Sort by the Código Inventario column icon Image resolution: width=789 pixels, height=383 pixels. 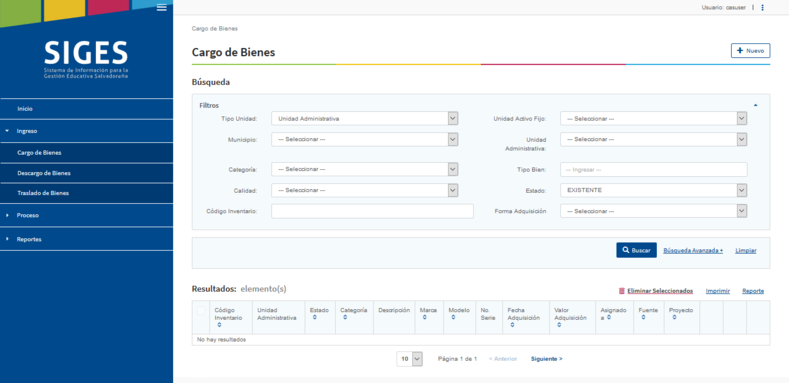click(219, 325)
